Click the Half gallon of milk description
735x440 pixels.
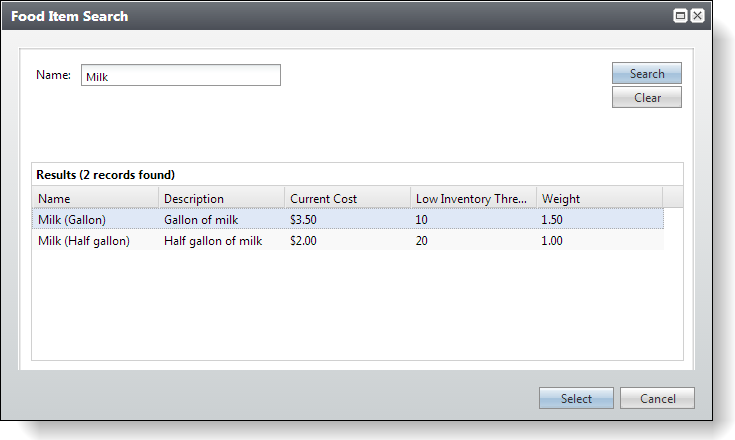pos(213,240)
